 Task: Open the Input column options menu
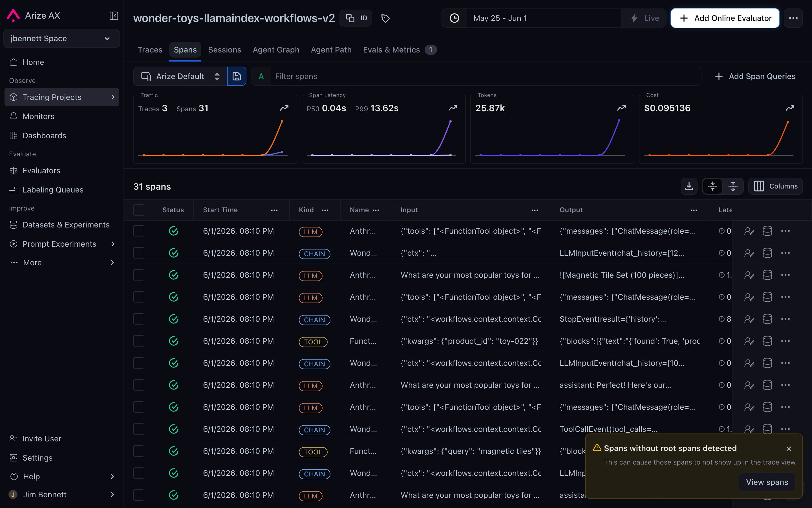coord(535,210)
